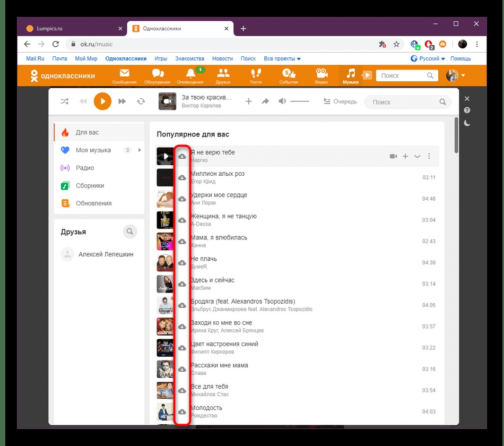Download the song Здесь и сейчас

tap(183, 284)
